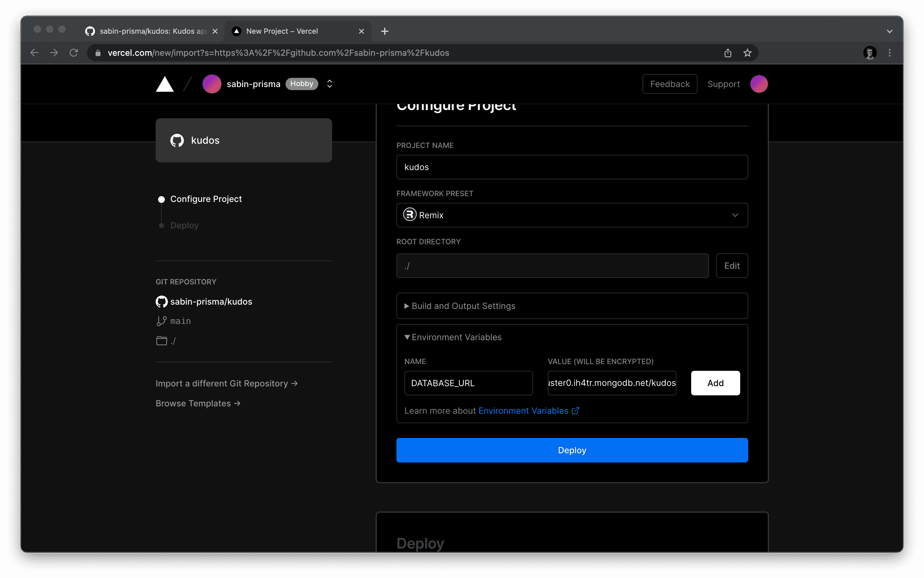924x578 pixels.
Task: Open the Framework Preset Remix dropdown
Action: [x=572, y=215]
